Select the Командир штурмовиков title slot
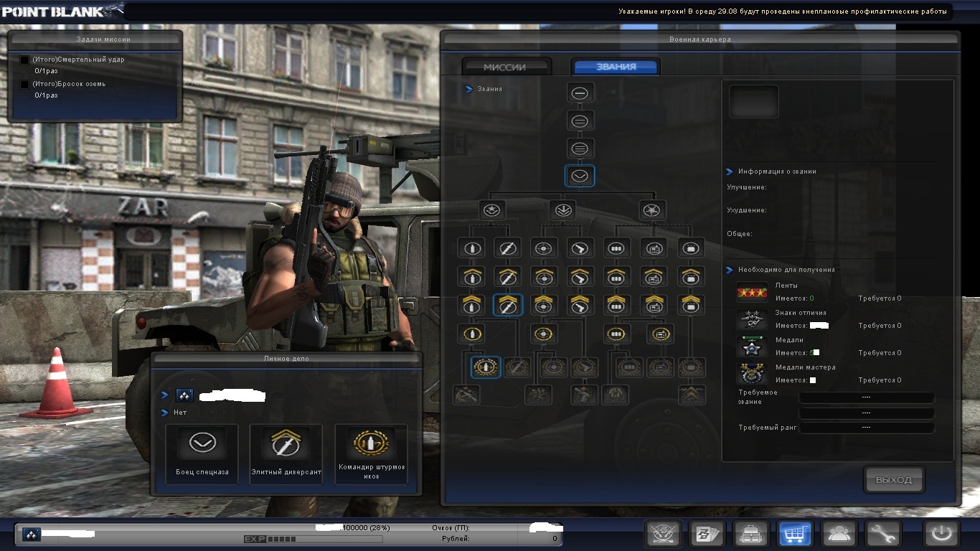This screenshot has height=551, width=980. (371, 453)
